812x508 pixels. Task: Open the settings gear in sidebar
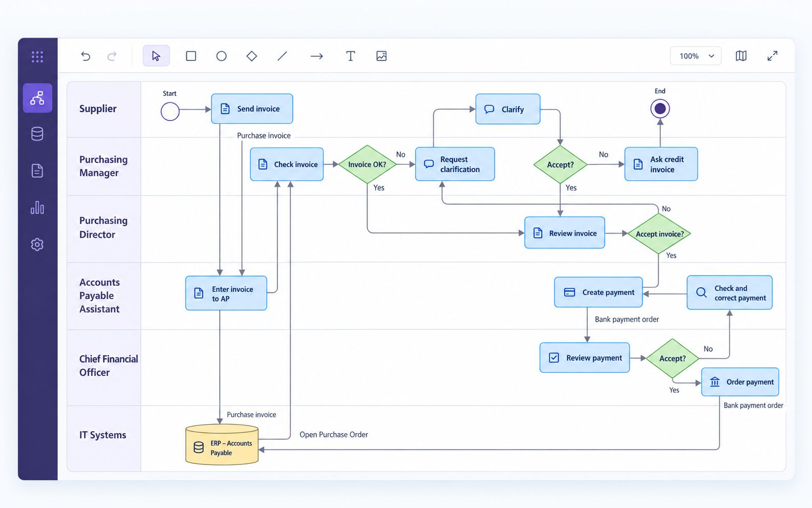point(37,244)
